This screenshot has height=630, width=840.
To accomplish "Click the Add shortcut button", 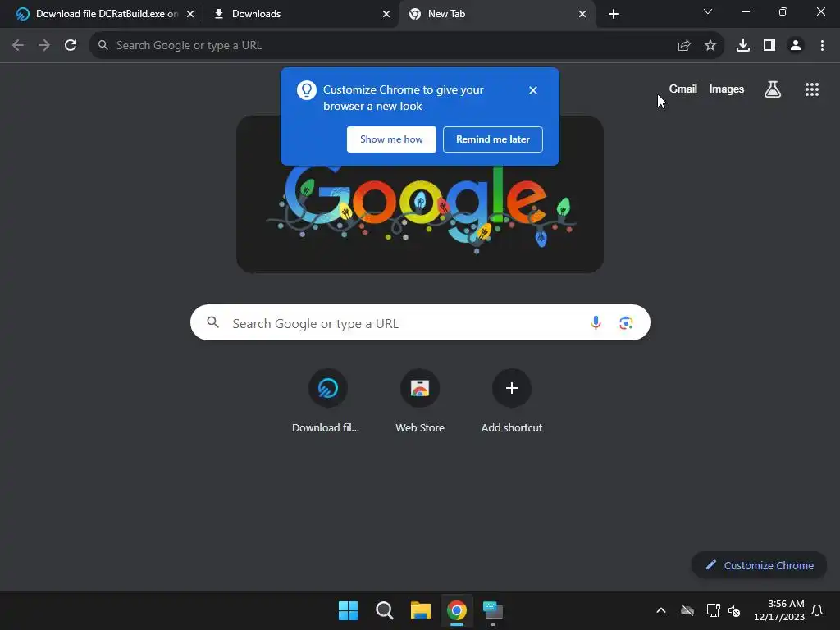I will pos(512,400).
